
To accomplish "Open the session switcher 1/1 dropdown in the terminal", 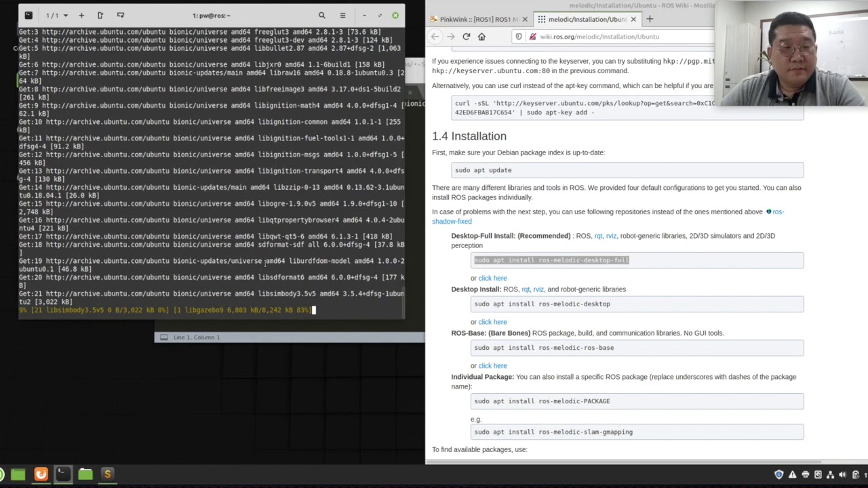I will coord(56,15).
